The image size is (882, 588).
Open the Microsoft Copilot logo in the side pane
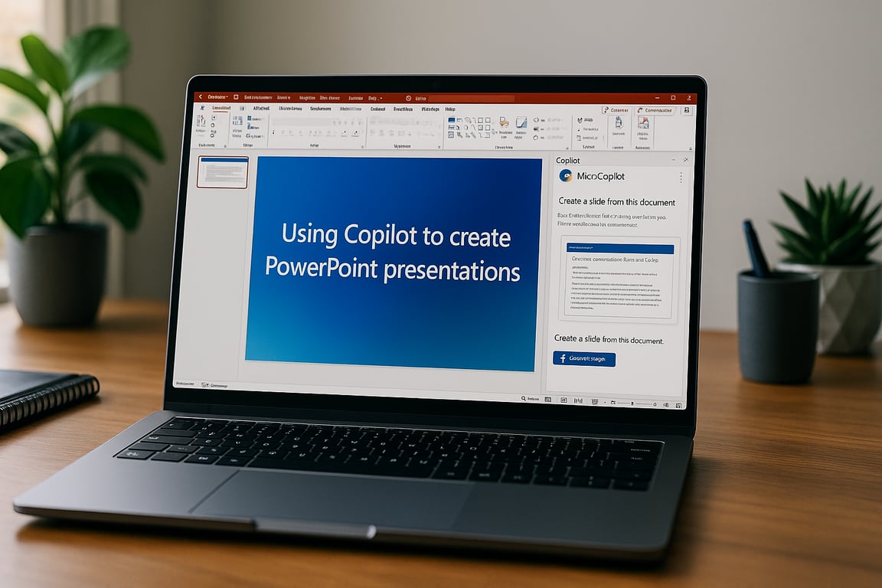tap(567, 176)
